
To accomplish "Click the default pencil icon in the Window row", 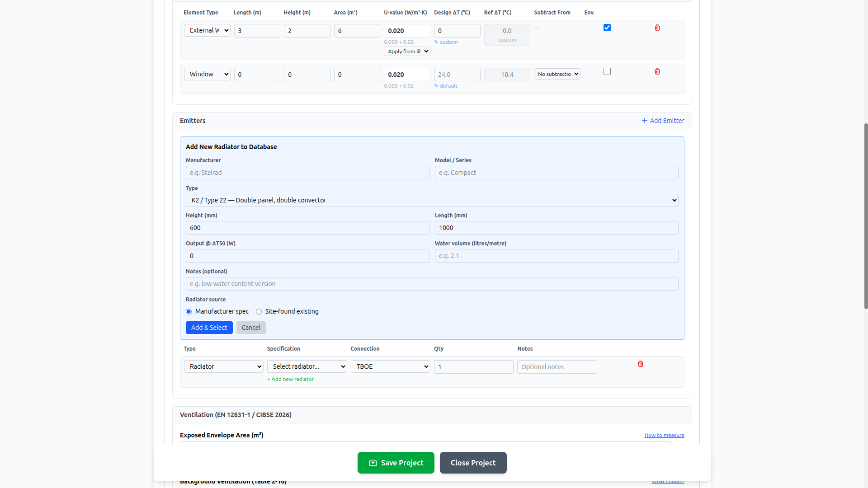I will pyautogui.click(x=436, y=86).
